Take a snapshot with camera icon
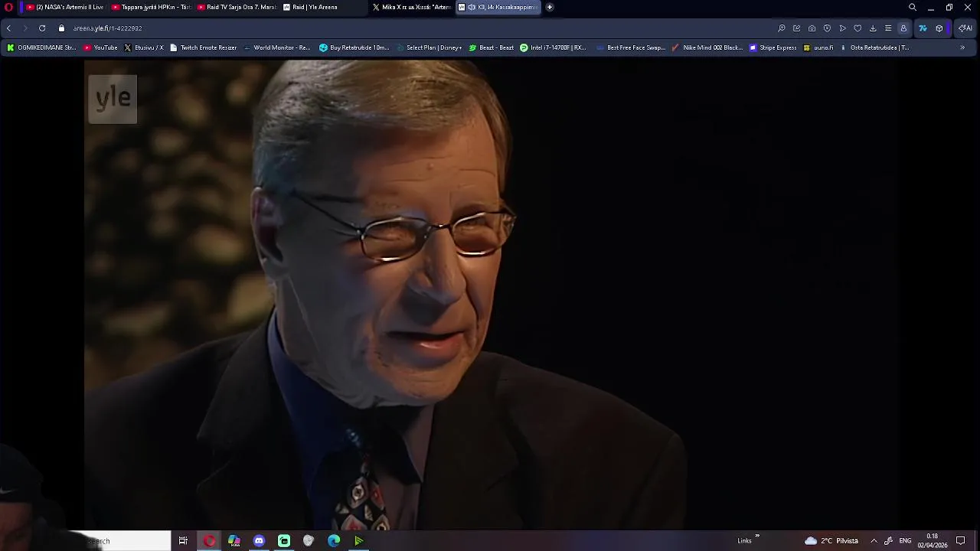980x551 pixels. (812, 28)
